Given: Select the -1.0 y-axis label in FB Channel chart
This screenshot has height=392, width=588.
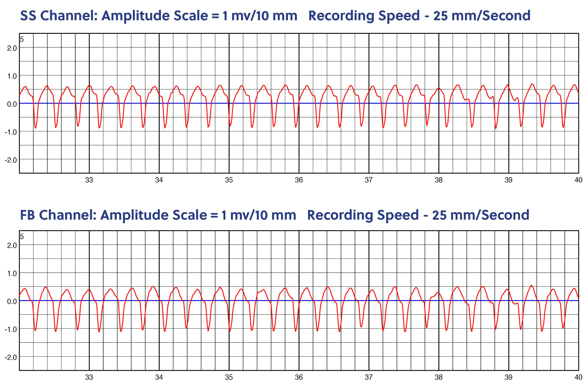Looking at the screenshot, I should [x=11, y=329].
